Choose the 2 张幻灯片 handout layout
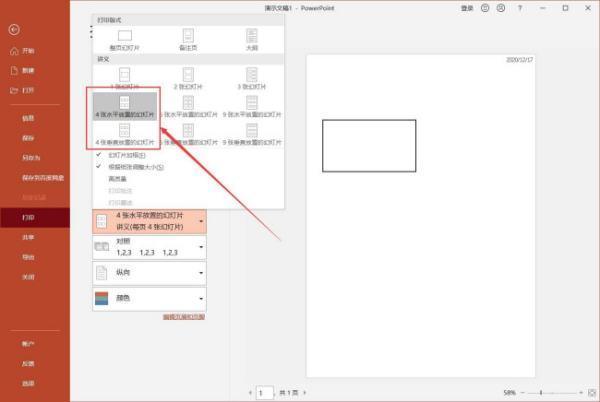The image size is (600, 402). [187, 80]
